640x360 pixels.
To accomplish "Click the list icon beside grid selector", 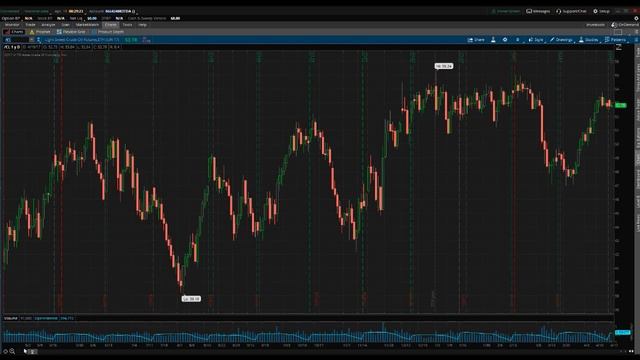I will coord(636,32).
